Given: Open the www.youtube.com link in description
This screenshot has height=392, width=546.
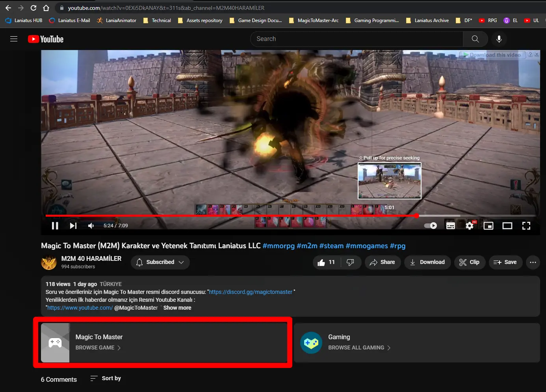Looking at the screenshot, I should (80, 308).
